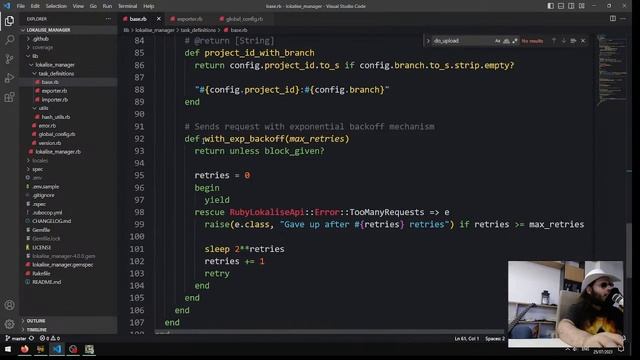Screen dimensions: 640x360
Task: Collapse the LOKALISE_MANAGER root folder
Action: coord(48,30)
